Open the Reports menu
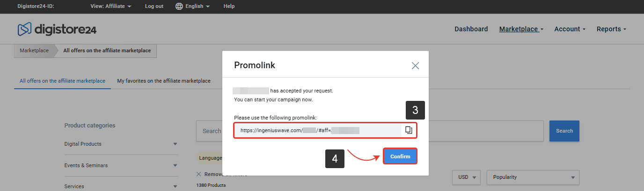Image resolution: width=644 pixels, height=191 pixels. [x=611, y=29]
